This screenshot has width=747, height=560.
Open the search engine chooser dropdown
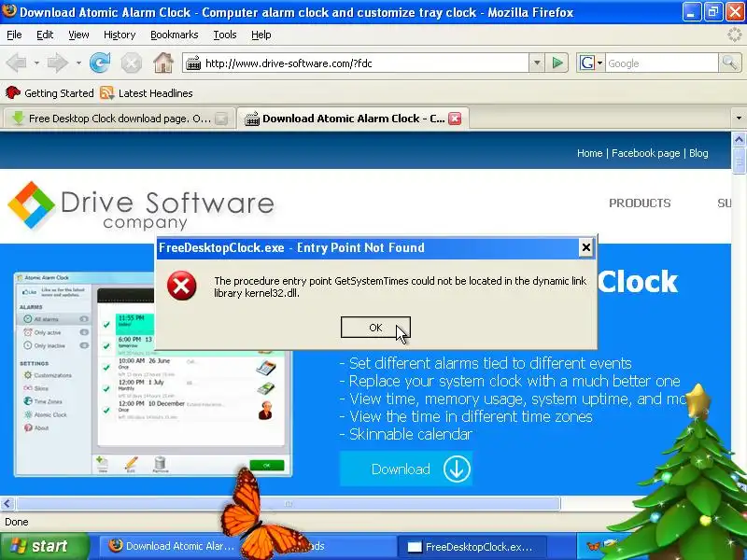(x=599, y=63)
